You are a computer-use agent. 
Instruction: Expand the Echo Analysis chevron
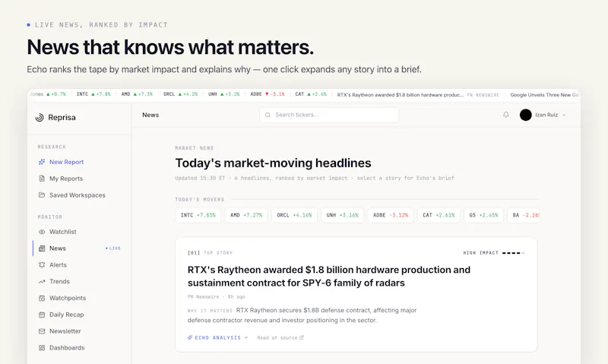coord(246,337)
